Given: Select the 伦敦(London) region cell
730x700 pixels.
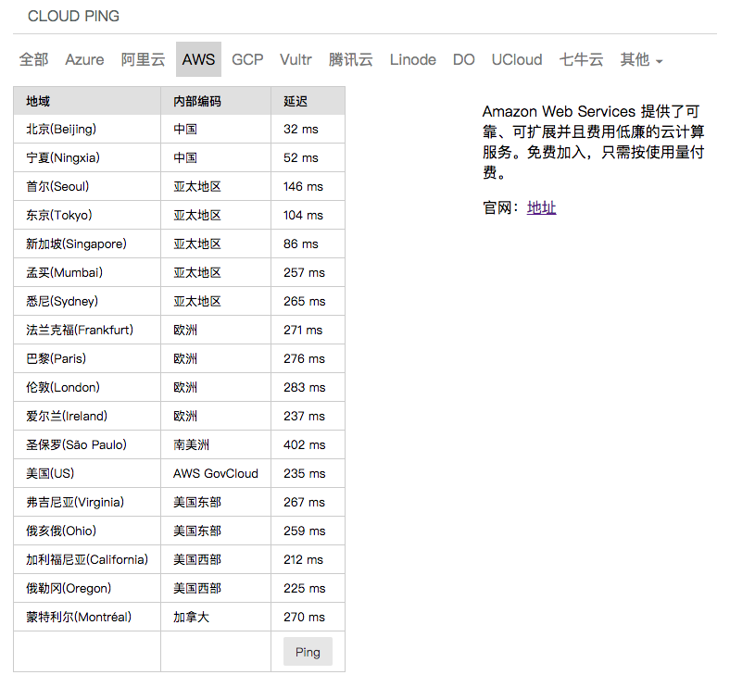Looking at the screenshot, I should [x=87, y=387].
